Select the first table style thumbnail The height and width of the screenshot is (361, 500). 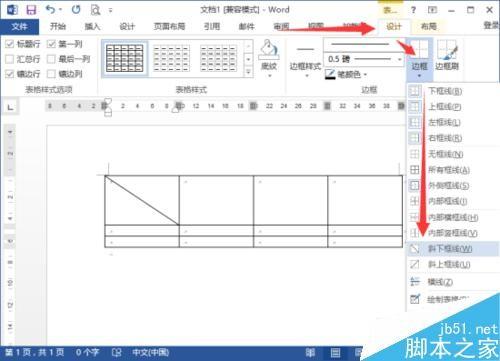[125, 58]
